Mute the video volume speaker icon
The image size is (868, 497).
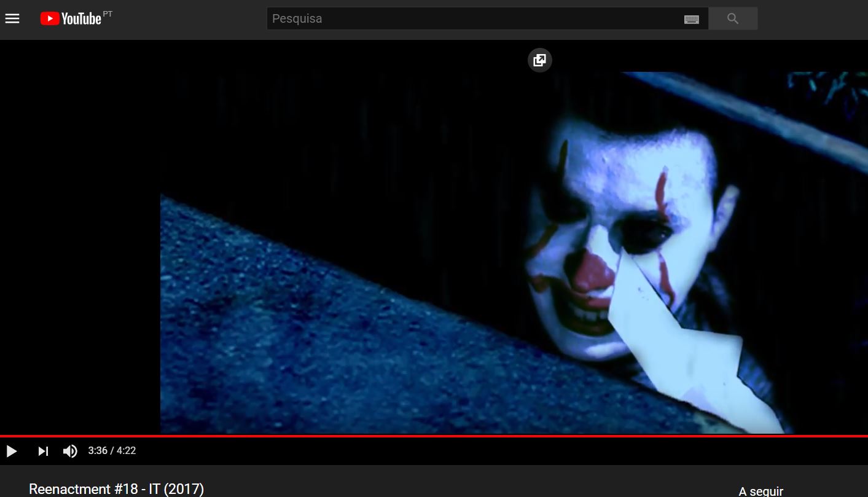coord(70,451)
